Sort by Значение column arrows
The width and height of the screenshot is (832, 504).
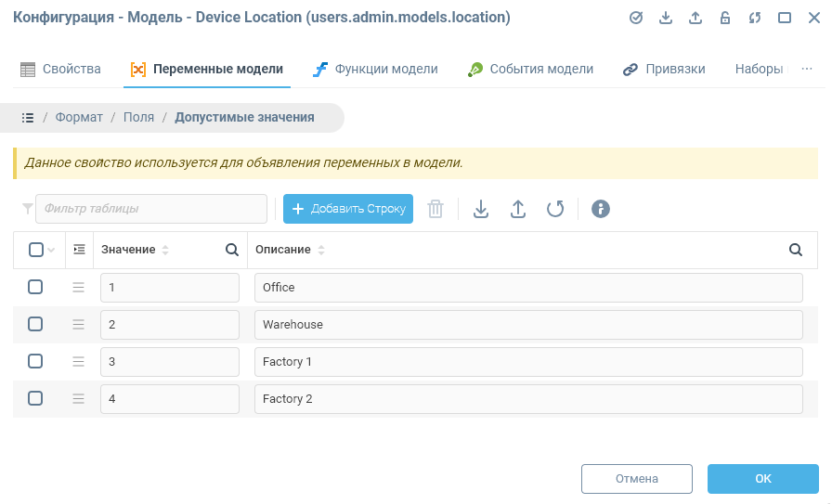click(165, 250)
